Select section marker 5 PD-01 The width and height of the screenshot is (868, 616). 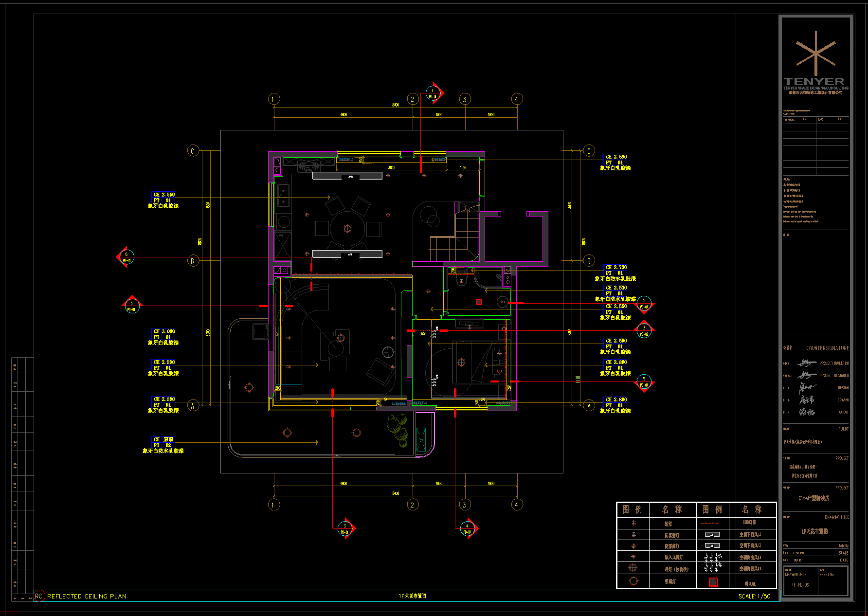pyautogui.click(x=644, y=382)
